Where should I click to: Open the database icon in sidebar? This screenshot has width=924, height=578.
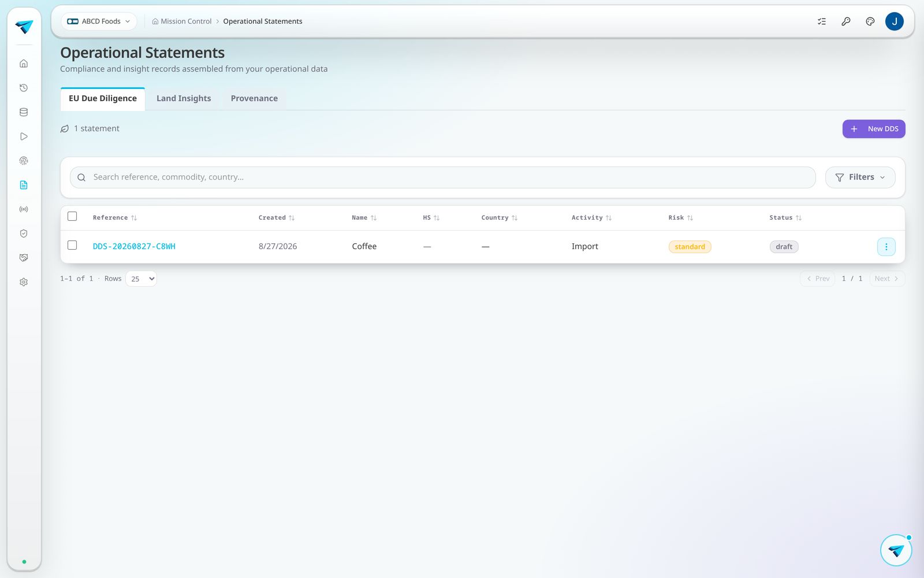(24, 112)
